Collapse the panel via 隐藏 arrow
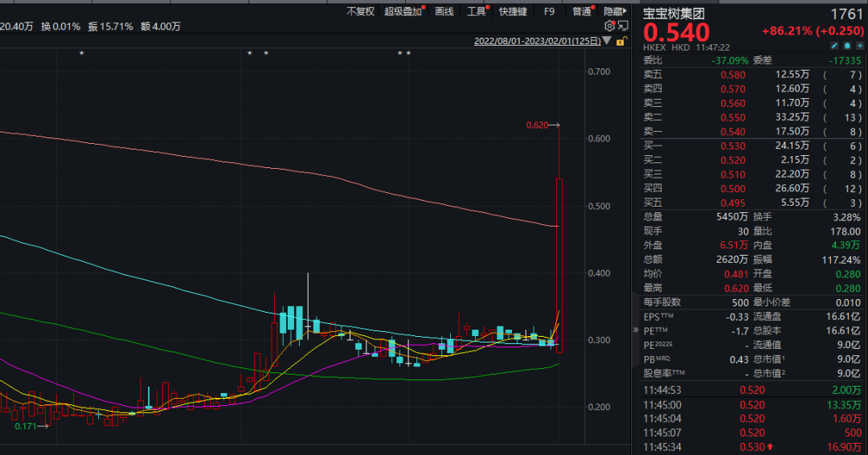Screen dimensions: 868x455 (615, 11)
